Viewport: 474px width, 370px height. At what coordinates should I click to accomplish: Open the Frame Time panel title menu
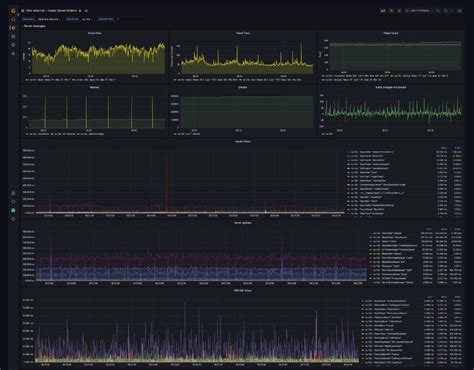[x=243, y=33]
